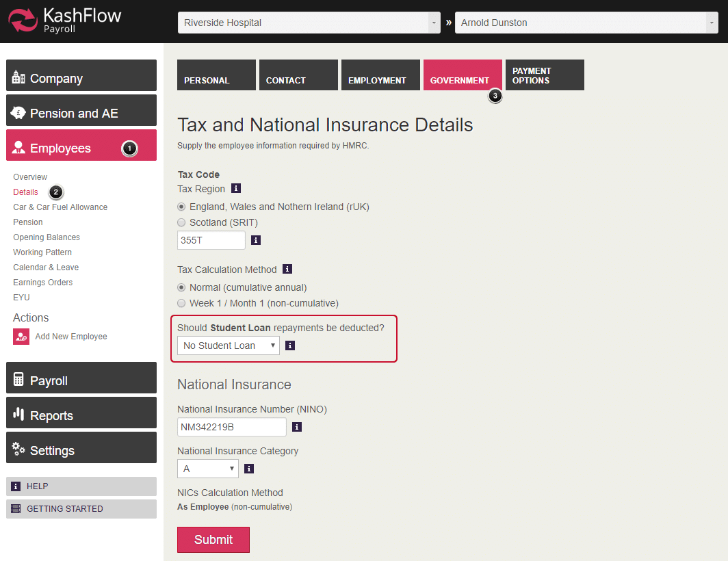Click info icon next to Student Loan dropdown
The width and height of the screenshot is (728, 561).
coord(290,345)
